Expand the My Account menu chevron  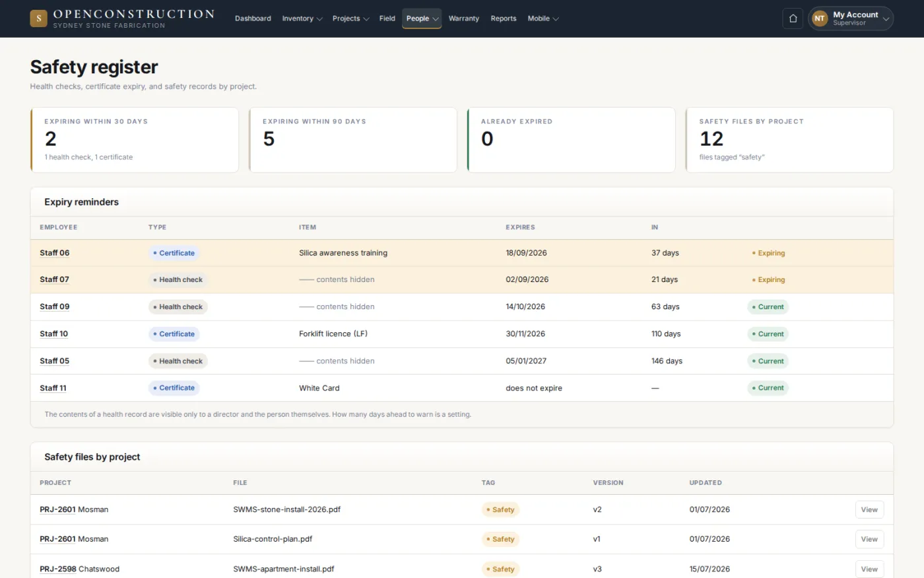tap(886, 18)
